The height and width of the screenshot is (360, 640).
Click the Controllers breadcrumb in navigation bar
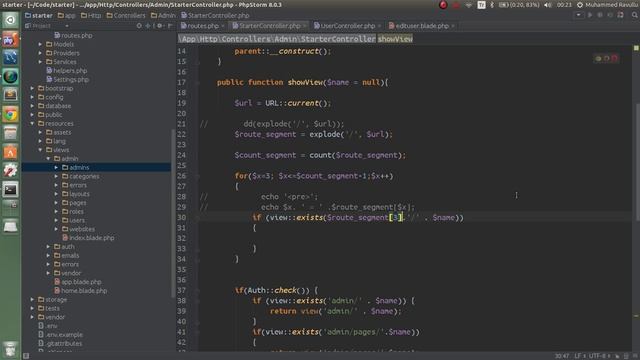(x=125, y=16)
